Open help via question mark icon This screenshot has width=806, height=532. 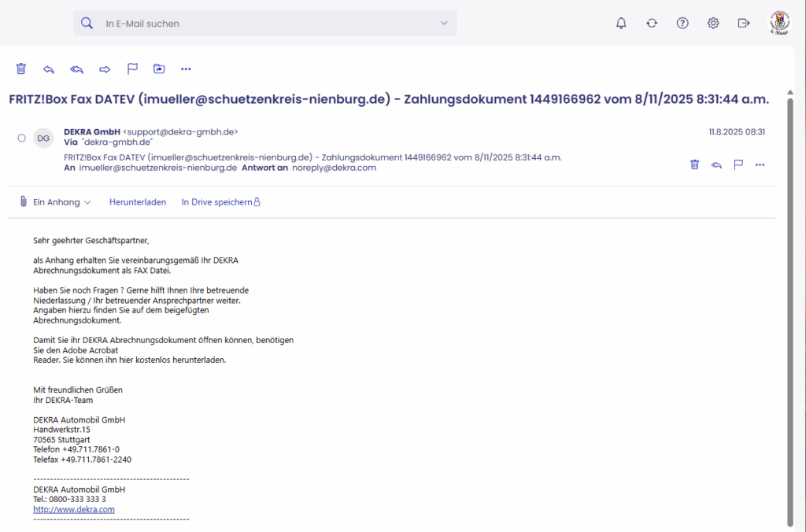pyautogui.click(x=682, y=23)
